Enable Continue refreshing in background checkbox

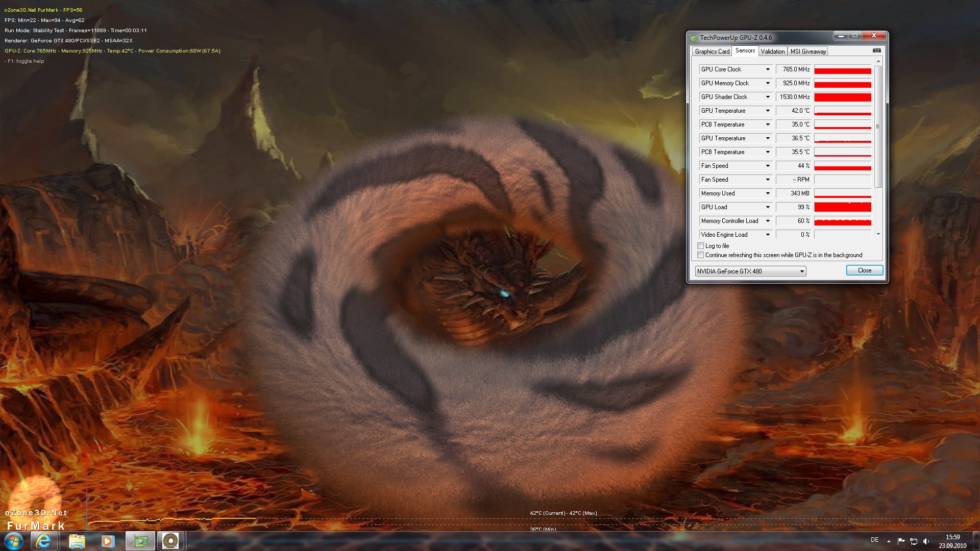pos(701,255)
